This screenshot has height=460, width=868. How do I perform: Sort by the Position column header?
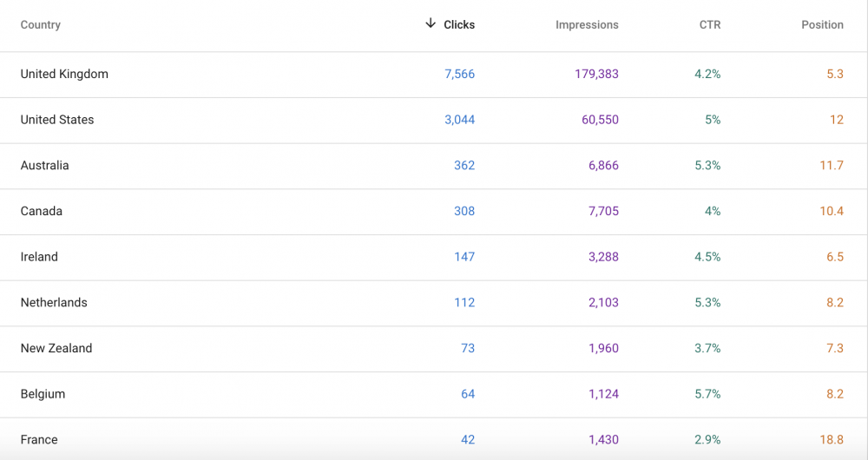coord(822,25)
